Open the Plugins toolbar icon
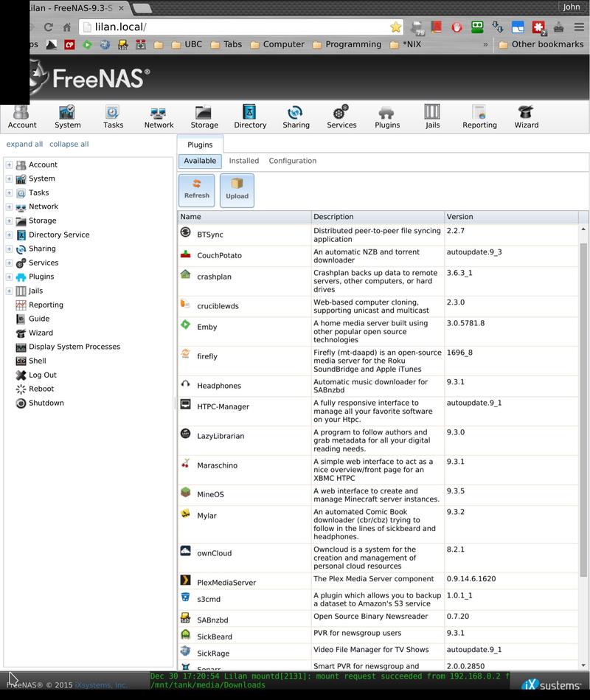Viewport: 590px width, 700px height. (x=387, y=117)
